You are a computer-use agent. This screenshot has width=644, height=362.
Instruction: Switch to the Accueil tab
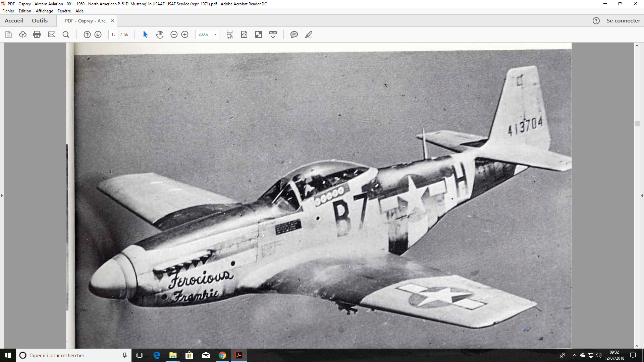click(x=14, y=21)
